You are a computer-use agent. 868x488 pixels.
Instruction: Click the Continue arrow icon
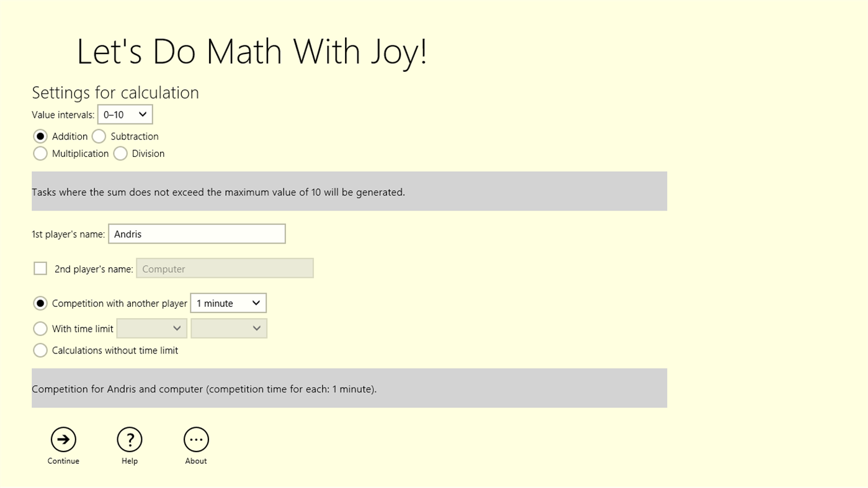click(63, 438)
